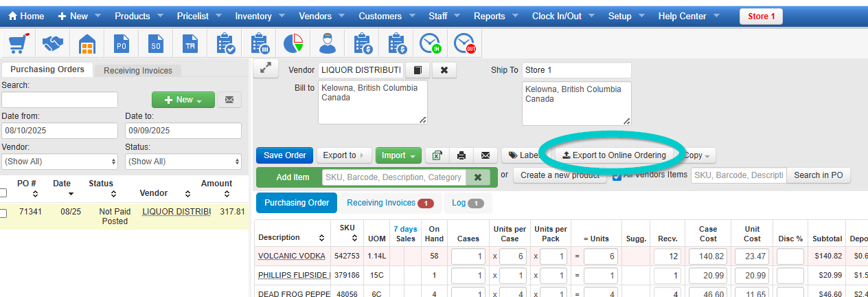This screenshot has width=868, height=297.
Task: Open the Vendor filter Show All dropdown
Action: click(59, 161)
